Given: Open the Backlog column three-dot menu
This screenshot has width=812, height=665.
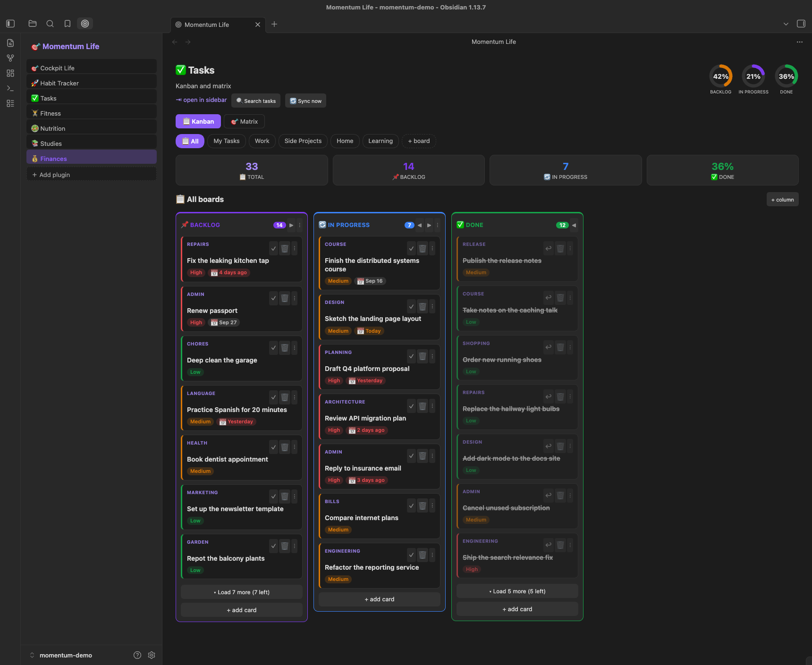Looking at the screenshot, I should click(300, 225).
